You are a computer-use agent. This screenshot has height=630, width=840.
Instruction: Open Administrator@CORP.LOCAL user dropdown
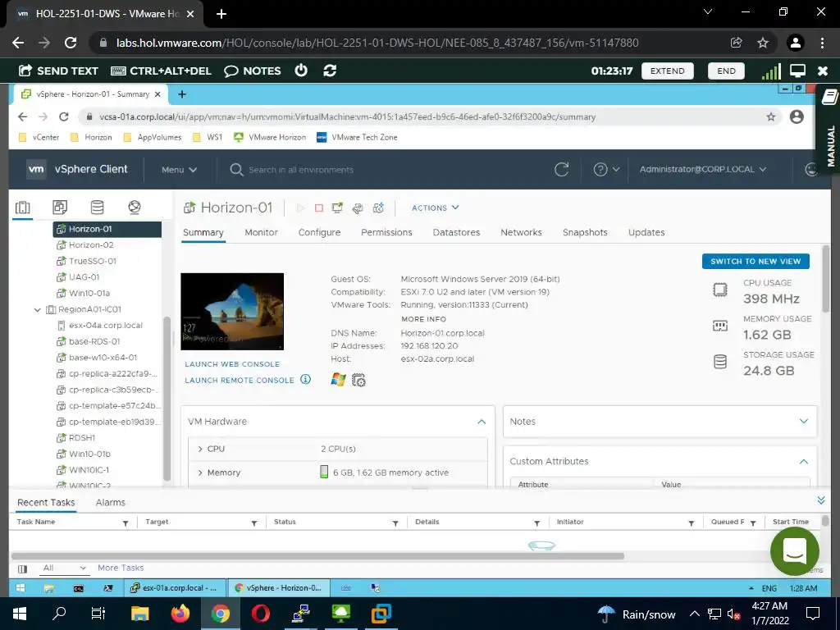point(703,169)
